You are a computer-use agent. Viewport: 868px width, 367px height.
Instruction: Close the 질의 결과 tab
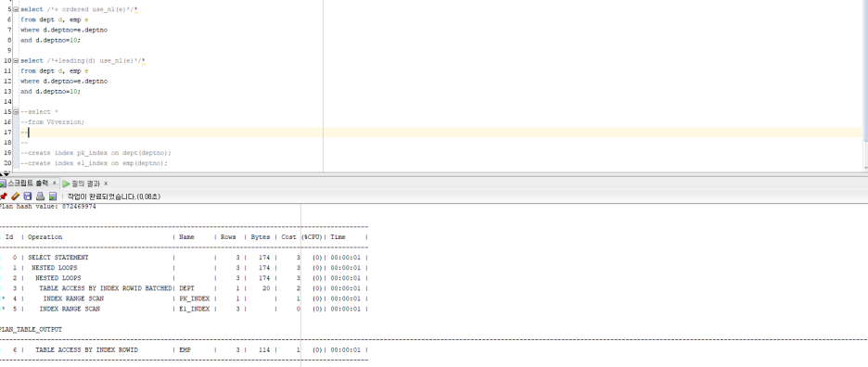106,183
